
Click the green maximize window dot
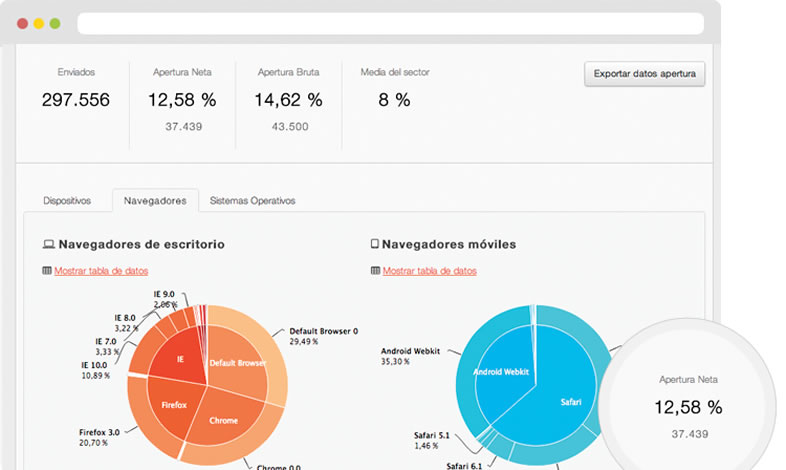[x=55, y=24]
